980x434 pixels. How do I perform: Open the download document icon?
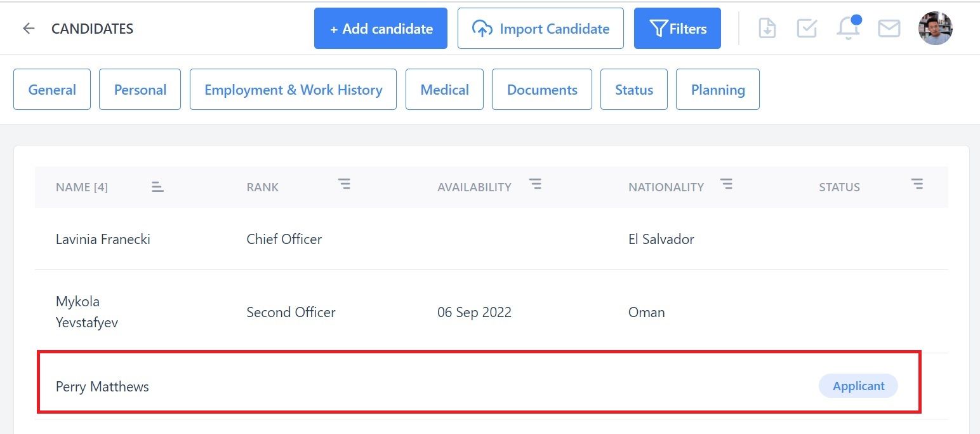coord(767,28)
